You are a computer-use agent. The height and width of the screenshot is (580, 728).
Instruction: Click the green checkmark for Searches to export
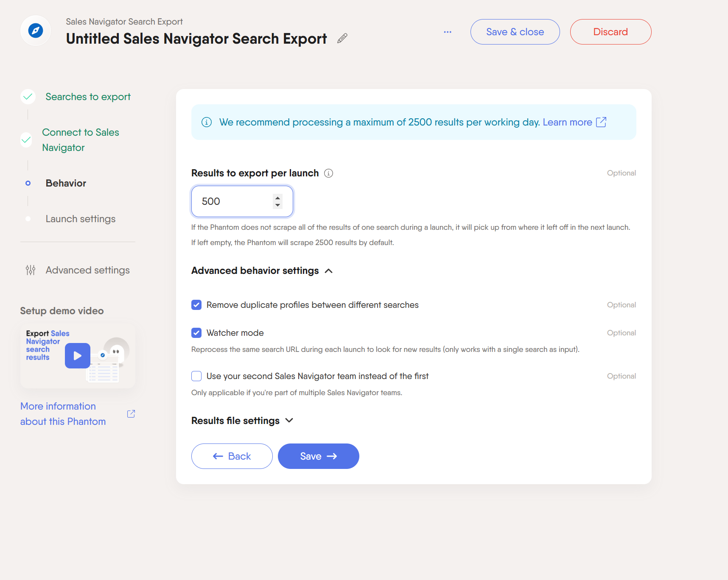tap(28, 97)
